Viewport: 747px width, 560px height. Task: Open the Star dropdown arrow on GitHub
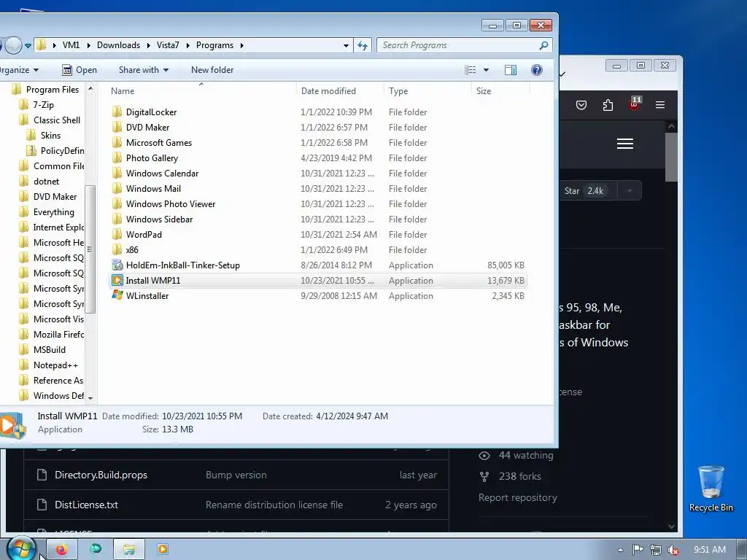pos(630,191)
